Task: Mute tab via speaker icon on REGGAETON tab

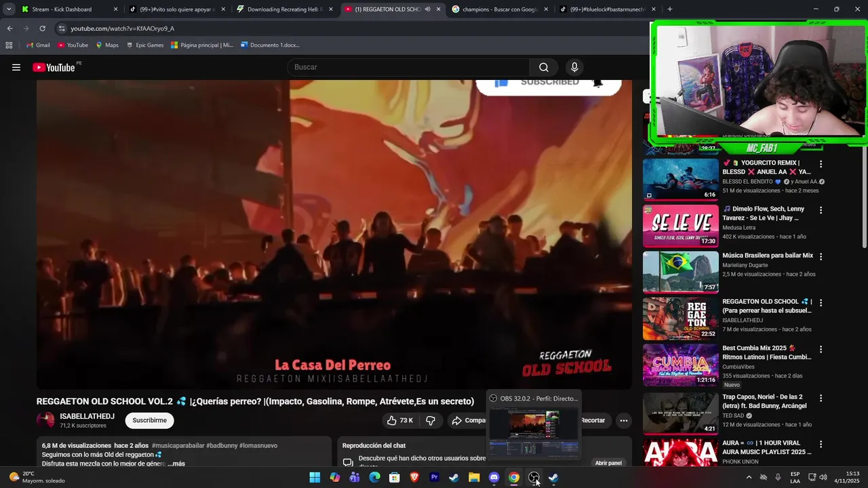Action: click(427, 9)
